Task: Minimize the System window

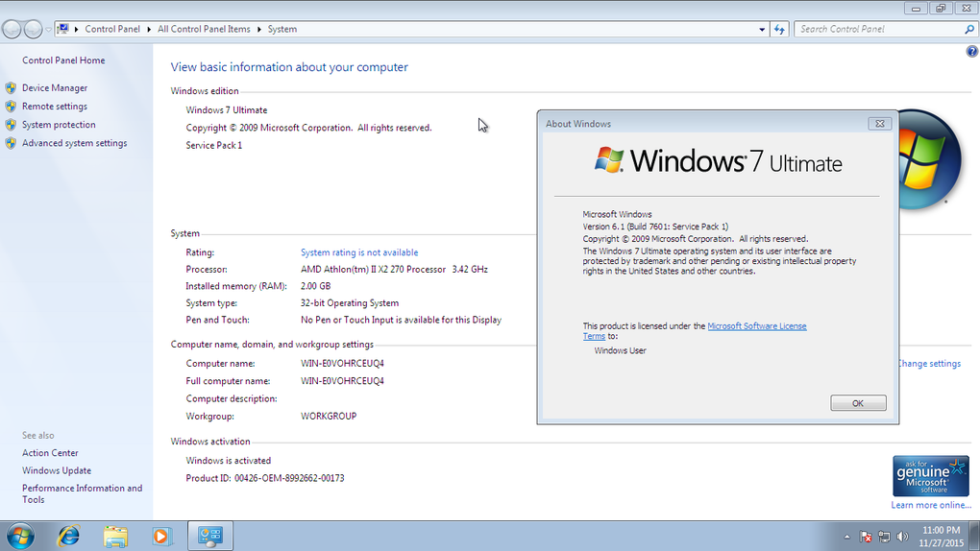Action: (x=916, y=8)
